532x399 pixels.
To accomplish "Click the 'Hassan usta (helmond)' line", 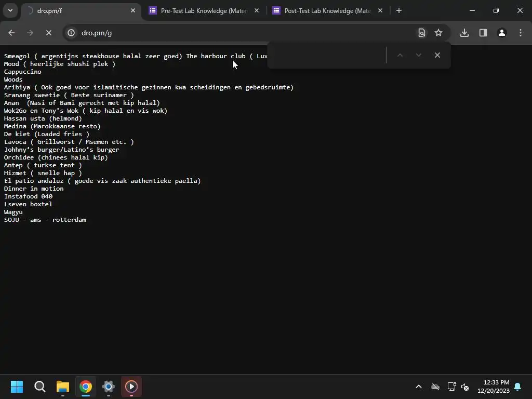I will (43, 118).
